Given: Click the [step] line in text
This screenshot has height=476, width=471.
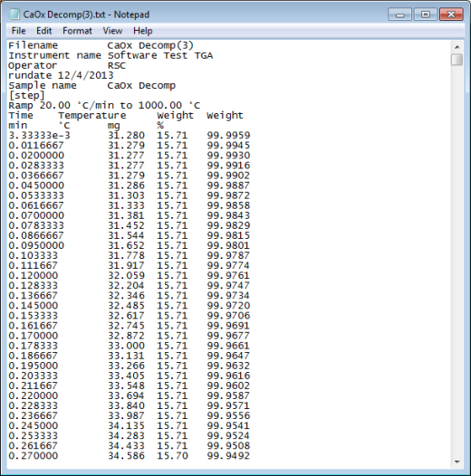Looking at the screenshot, I should click(27, 95).
